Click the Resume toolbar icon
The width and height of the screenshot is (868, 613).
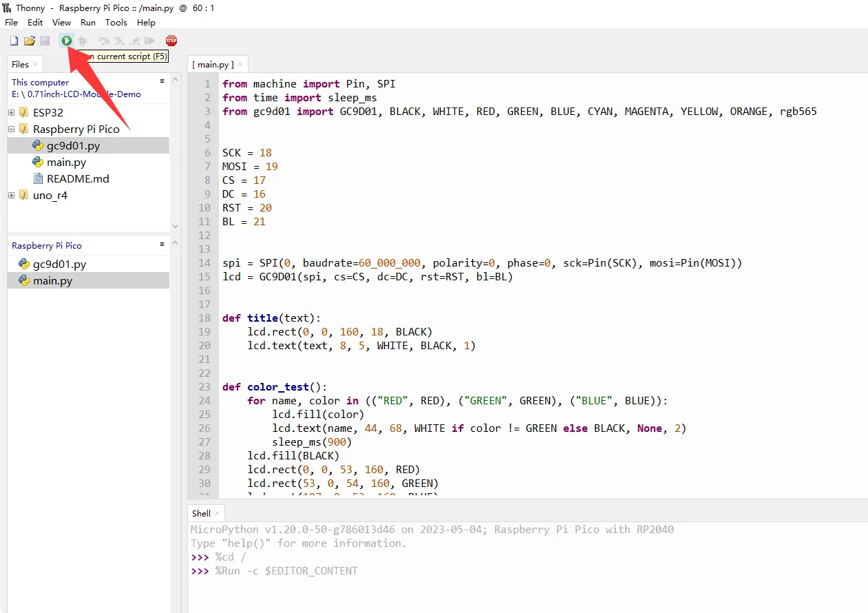[149, 41]
